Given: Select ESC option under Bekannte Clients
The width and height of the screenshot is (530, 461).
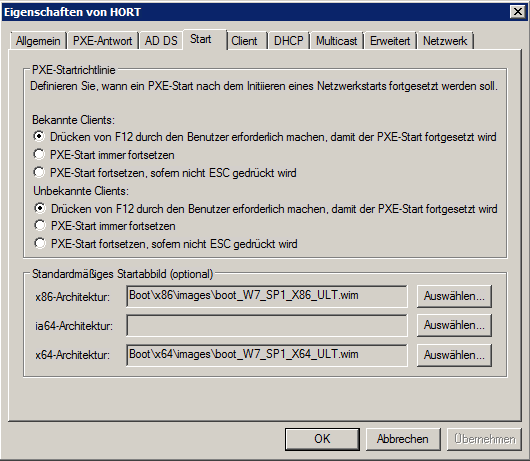Looking at the screenshot, I should [x=39, y=172].
